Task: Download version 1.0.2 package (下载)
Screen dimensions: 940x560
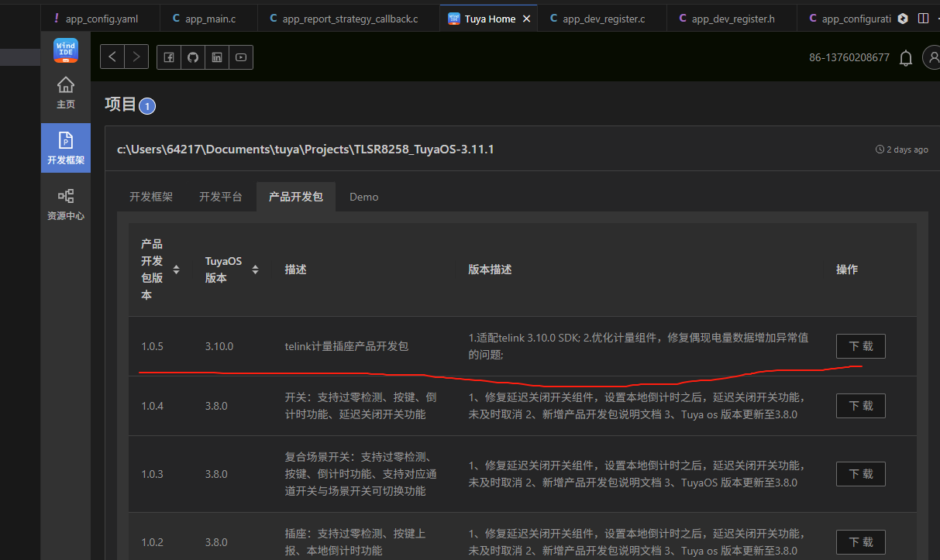Action: [861, 542]
